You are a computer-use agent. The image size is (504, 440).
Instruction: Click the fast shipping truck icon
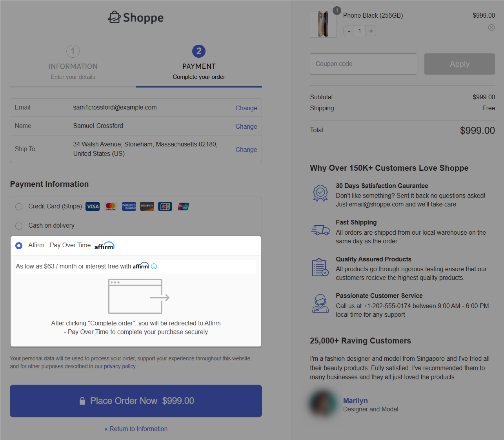(x=320, y=230)
